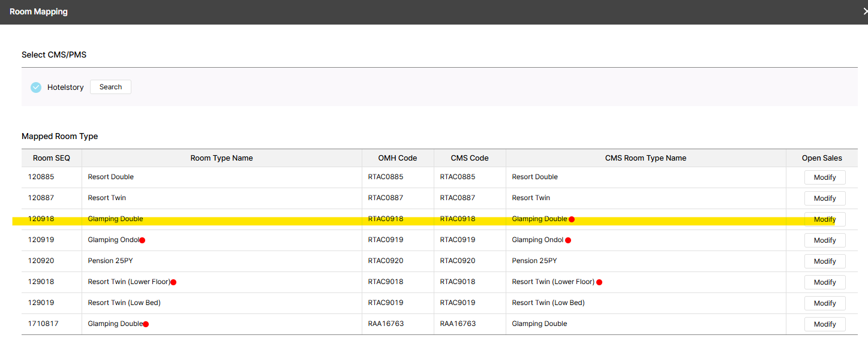This screenshot has width=868, height=338.
Task: Click the Search button next to Hotelstory
Action: 110,87
